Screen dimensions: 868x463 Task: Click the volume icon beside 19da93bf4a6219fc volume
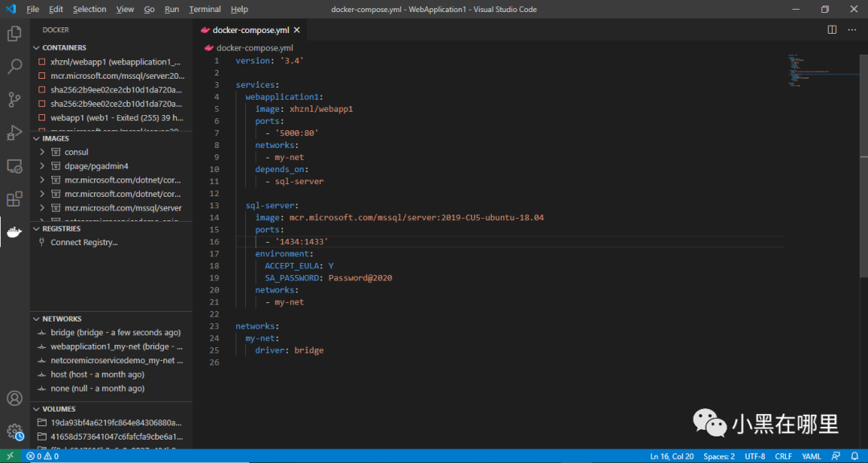coord(42,423)
